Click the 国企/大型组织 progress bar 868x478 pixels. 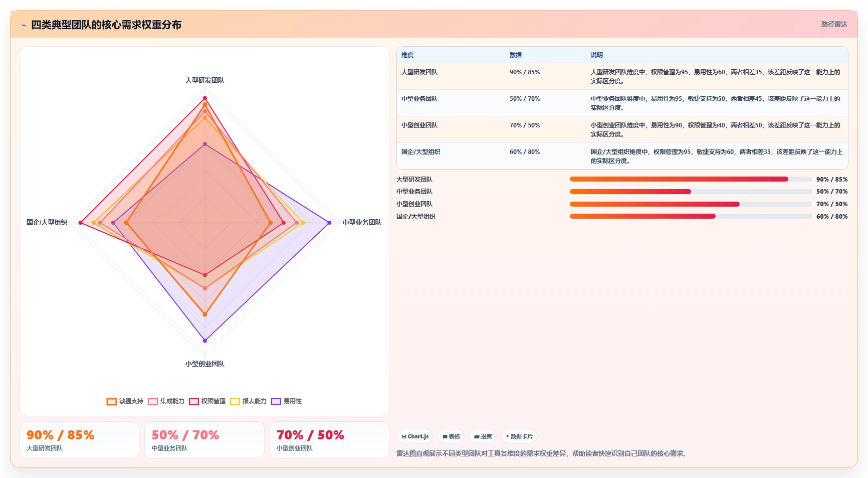tap(691, 216)
